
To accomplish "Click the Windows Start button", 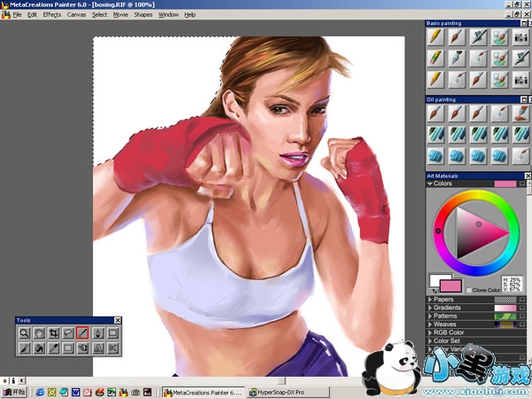I will (14, 391).
